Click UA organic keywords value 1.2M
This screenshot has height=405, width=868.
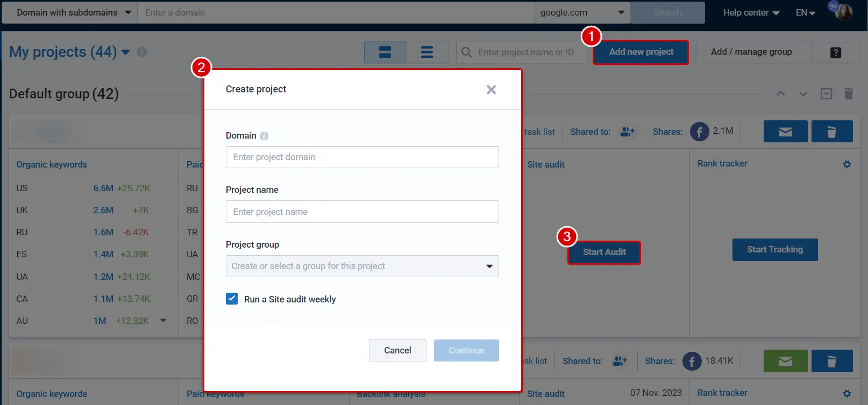tap(103, 277)
